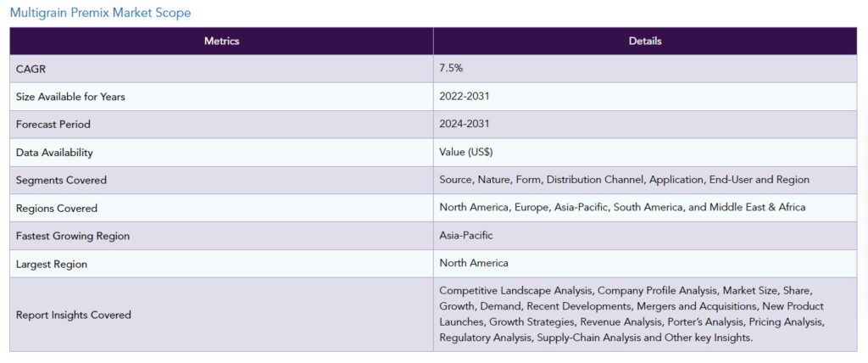Select the Details column header

(645, 41)
